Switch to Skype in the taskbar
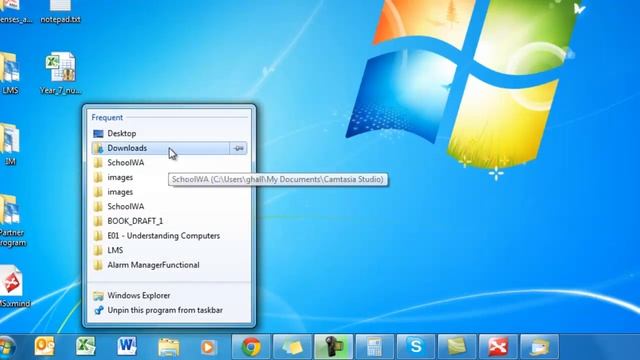 point(416,347)
